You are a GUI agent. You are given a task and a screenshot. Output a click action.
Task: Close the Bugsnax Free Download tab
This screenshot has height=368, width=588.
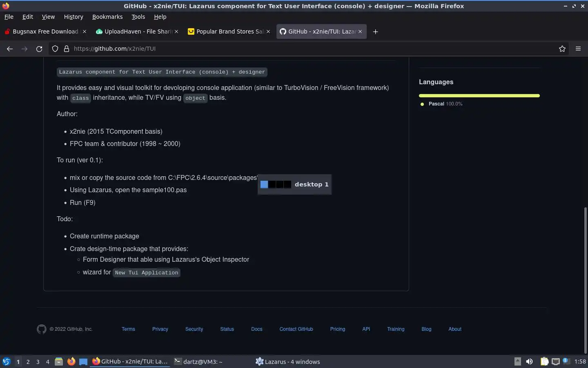tap(85, 31)
